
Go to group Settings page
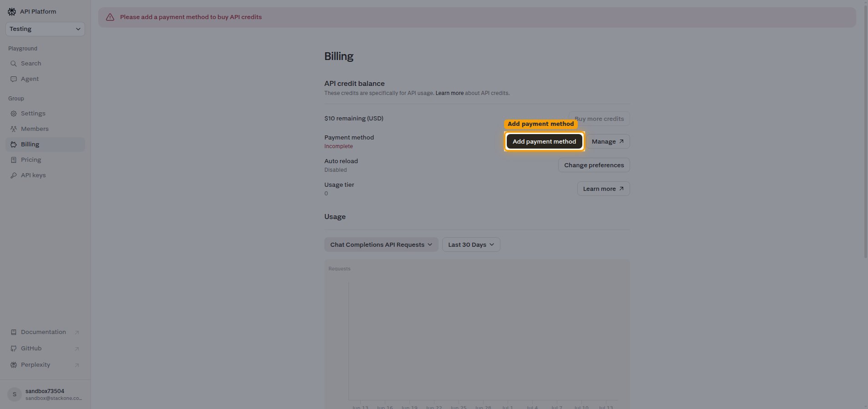45,114
